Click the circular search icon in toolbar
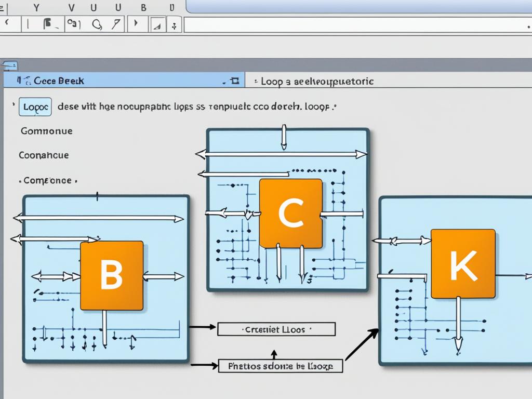 pos(96,23)
